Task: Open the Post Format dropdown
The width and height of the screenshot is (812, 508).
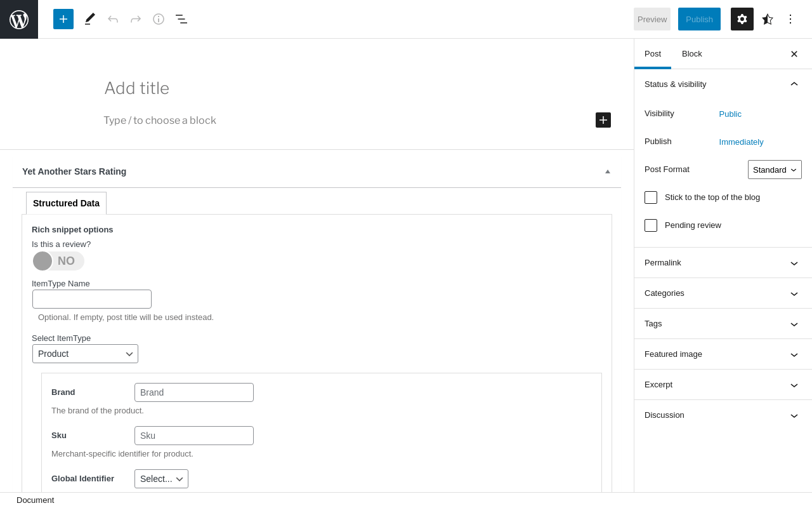Action: (775, 170)
